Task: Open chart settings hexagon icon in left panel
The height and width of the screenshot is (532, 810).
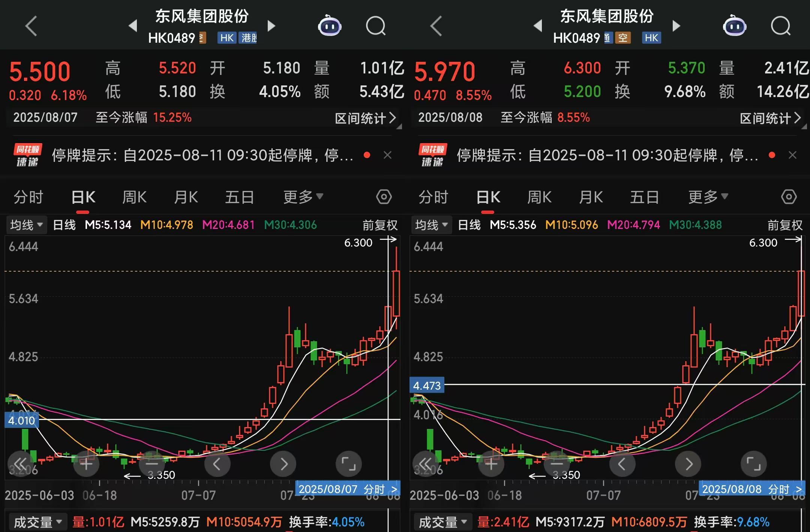Action: point(384,197)
